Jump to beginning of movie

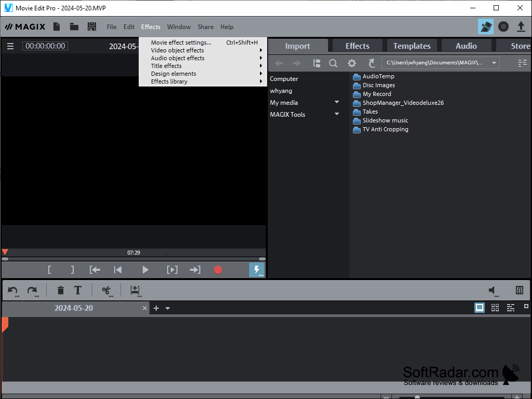[118, 270]
